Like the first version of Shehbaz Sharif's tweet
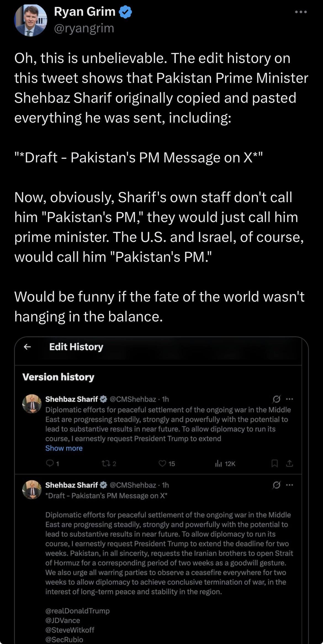Screen dimensions: 323x644 (162, 464)
